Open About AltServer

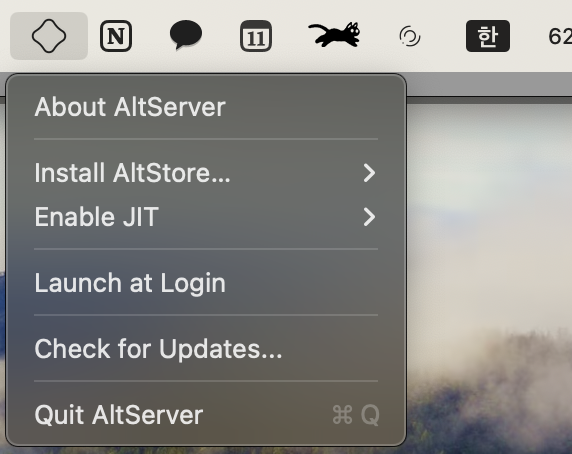click(x=206, y=107)
